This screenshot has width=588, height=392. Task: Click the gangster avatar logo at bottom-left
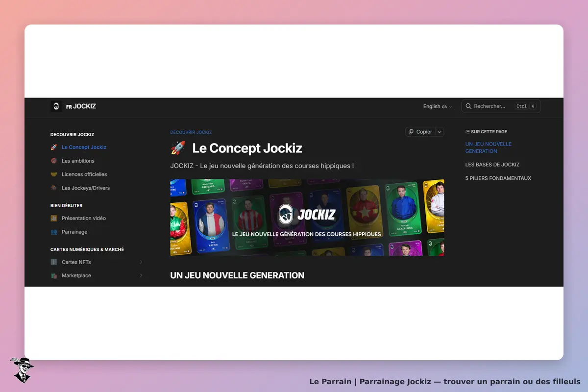point(22,370)
